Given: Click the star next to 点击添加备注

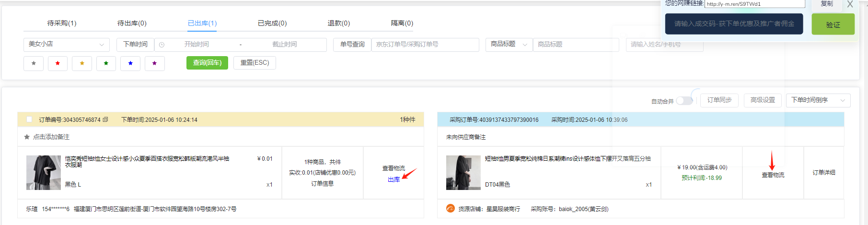Looking at the screenshot, I should click(27, 137).
